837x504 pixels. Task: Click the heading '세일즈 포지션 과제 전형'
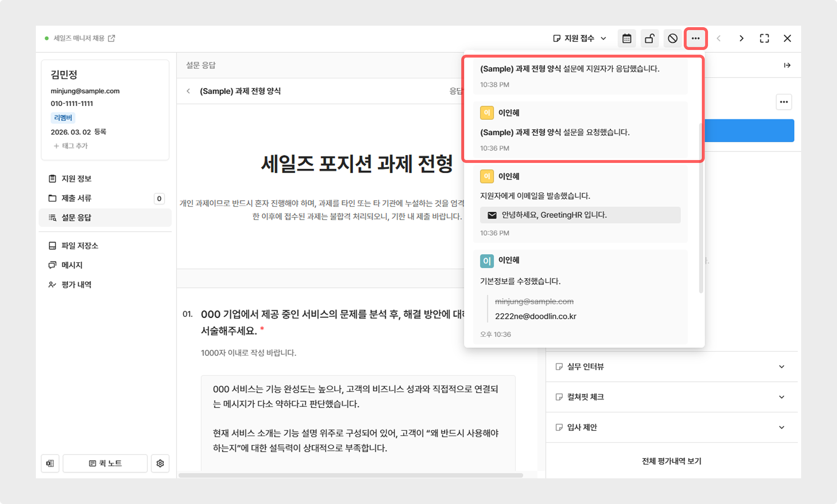coord(357,164)
